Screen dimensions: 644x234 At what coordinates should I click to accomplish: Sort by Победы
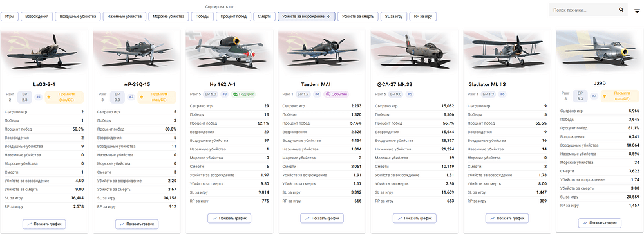[202, 17]
